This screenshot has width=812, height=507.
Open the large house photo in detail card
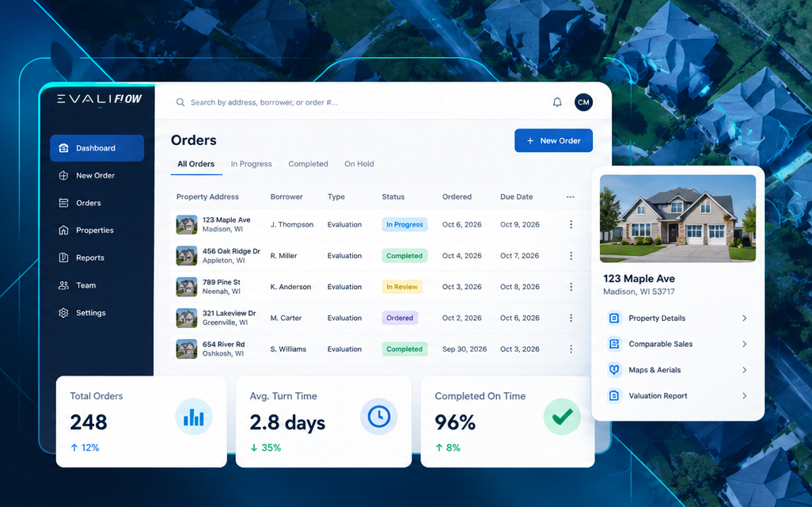pyautogui.click(x=678, y=219)
